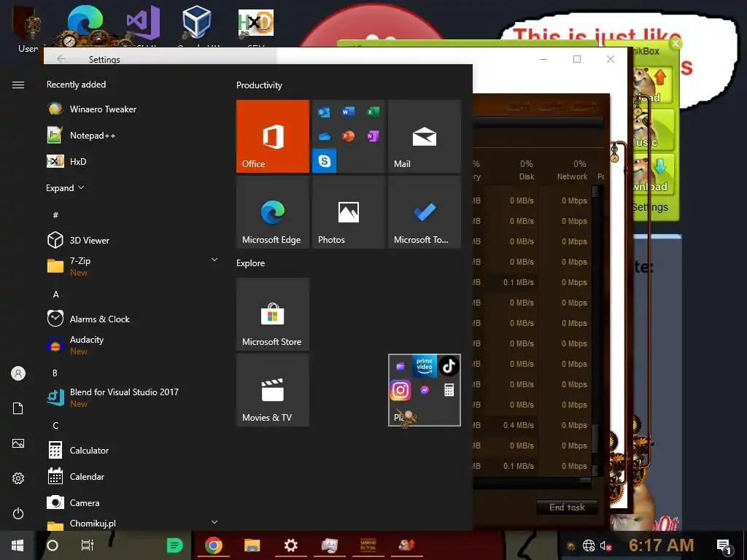Click the Explore group heading
The width and height of the screenshot is (747, 560).
(x=251, y=262)
